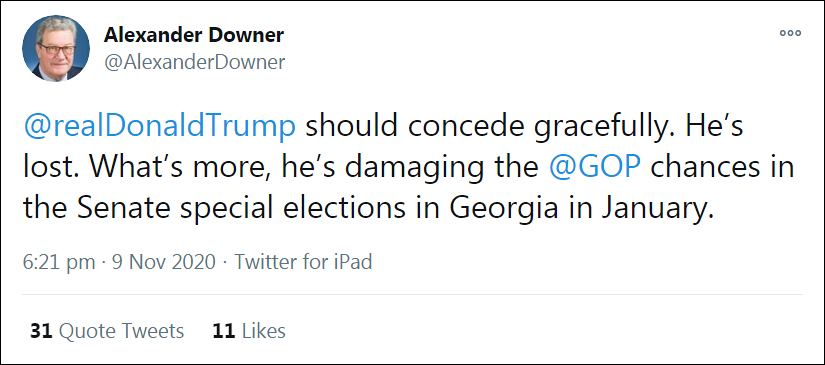The image size is (825, 365).
Task: Click the 31 count beside Quote Tweets
Action: (x=41, y=331)
